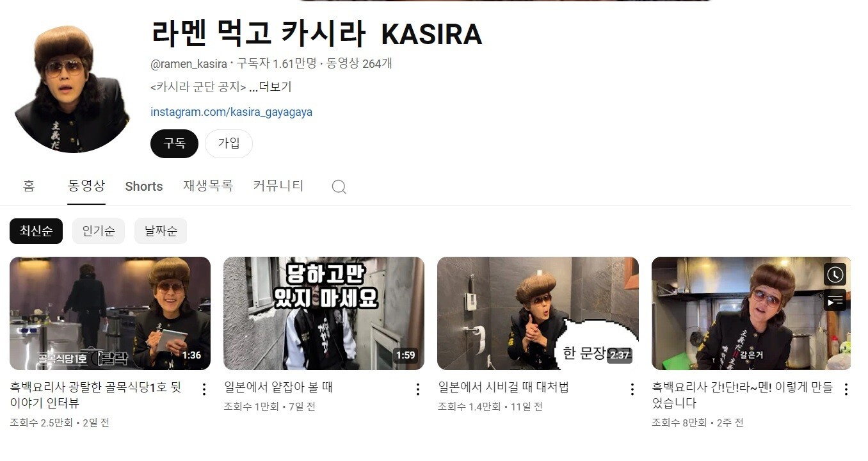Open options menu for 일본에서 얕잡아 볼 때
868x461 pixels.
(417, 389)
